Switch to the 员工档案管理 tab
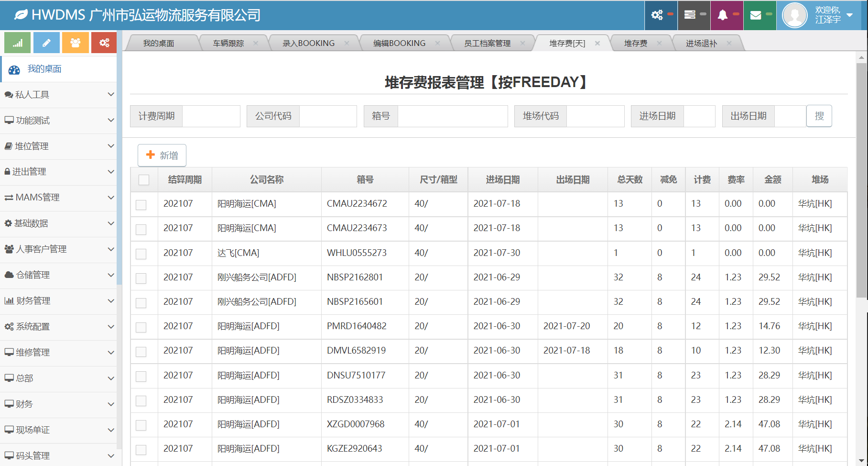Viewport: 868px width, 466px height. coord(487,43)
